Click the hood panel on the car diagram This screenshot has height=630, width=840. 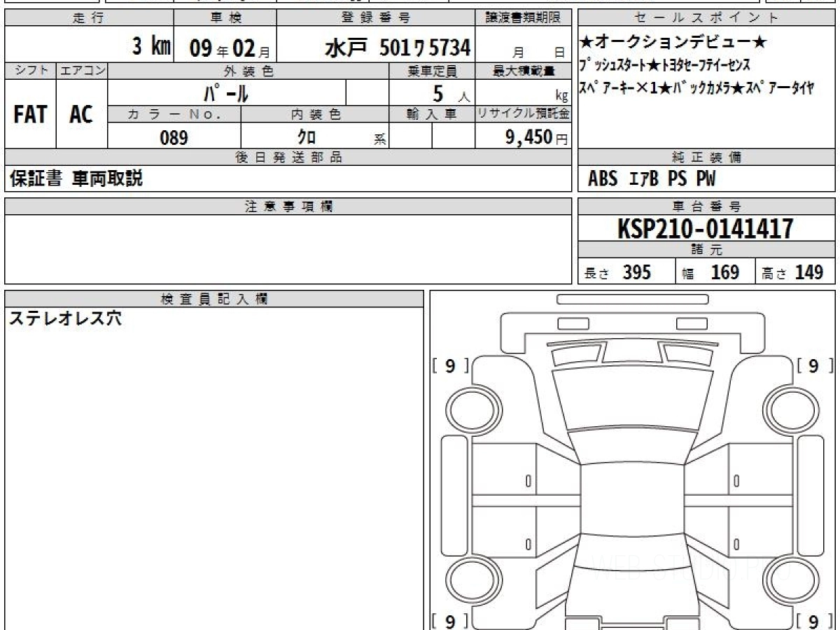pyautogui.click(x=631, y=398)
